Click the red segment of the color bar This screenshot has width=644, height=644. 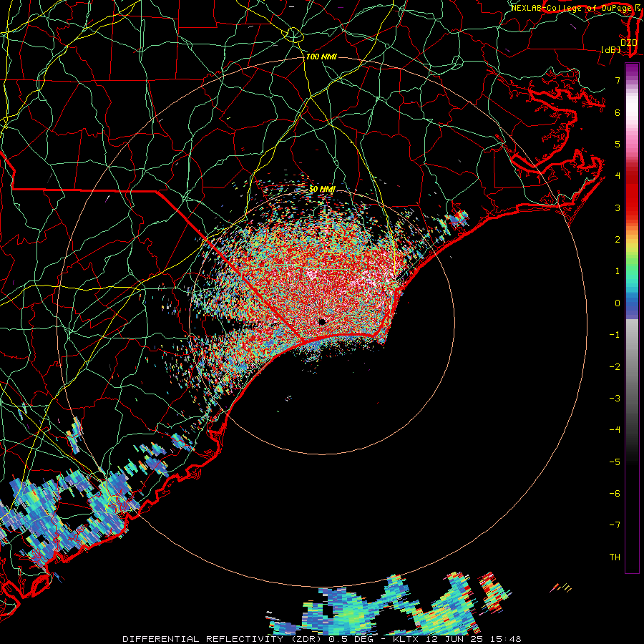[632, 193]
